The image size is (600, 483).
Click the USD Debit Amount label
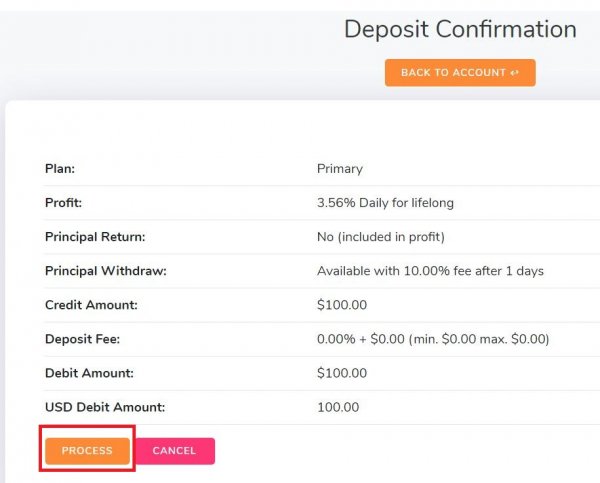pos(105,407)
